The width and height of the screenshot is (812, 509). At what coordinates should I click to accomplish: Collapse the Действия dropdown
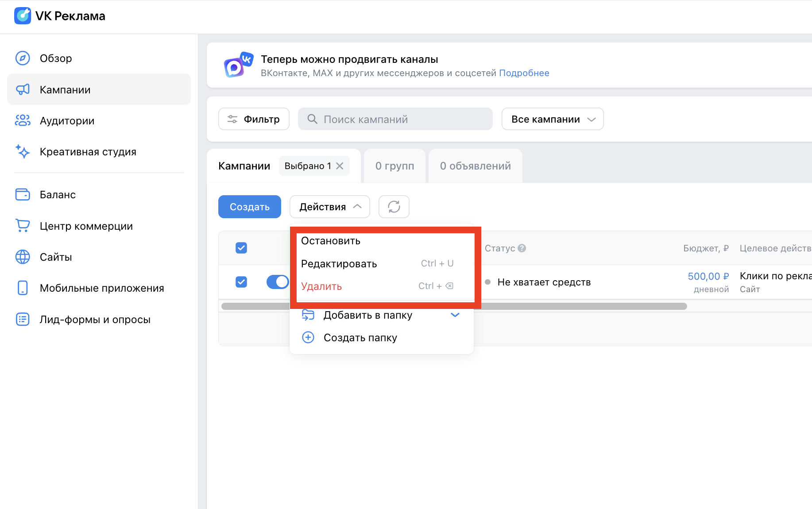(330, 207)
